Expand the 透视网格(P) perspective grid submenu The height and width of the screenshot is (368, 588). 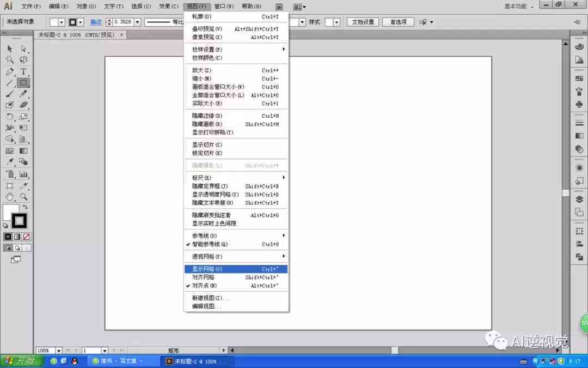[236, 256]
